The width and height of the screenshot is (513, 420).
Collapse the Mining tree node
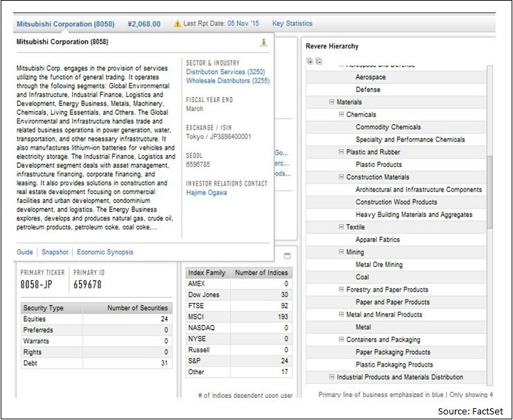[341, 252]
